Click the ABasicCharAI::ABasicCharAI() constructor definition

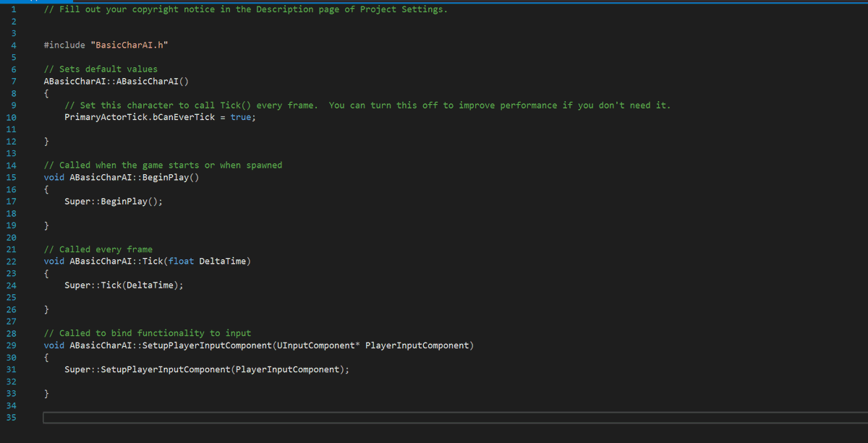pyautogui.click(x=116, y=81)
